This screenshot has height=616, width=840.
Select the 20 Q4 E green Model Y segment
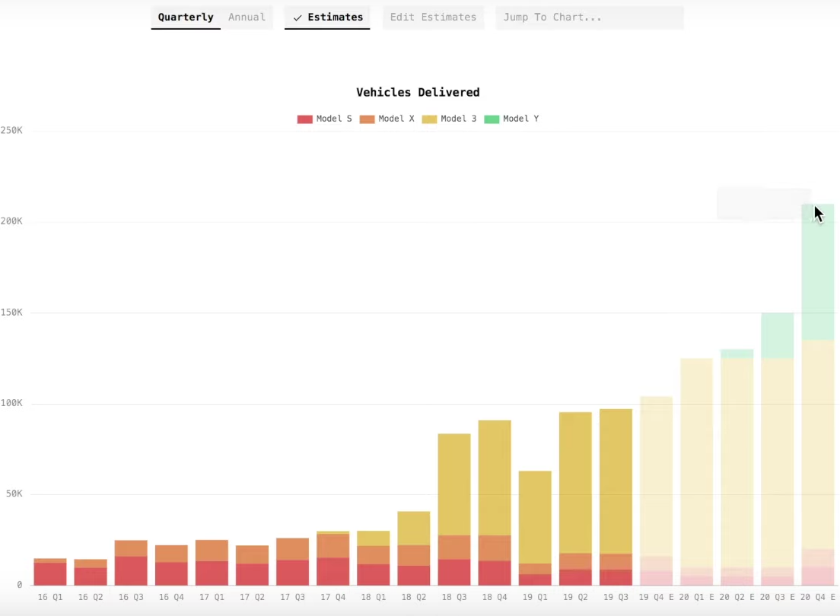[x=817, y=272]
